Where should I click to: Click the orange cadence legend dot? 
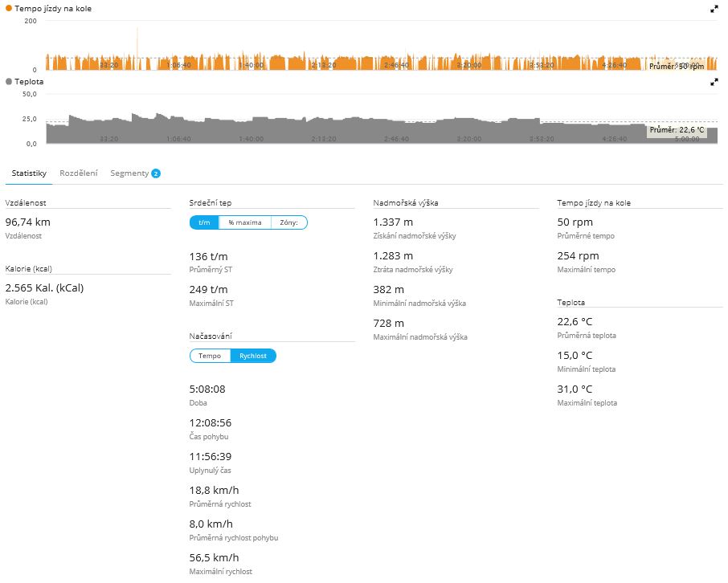pos(9,9)
